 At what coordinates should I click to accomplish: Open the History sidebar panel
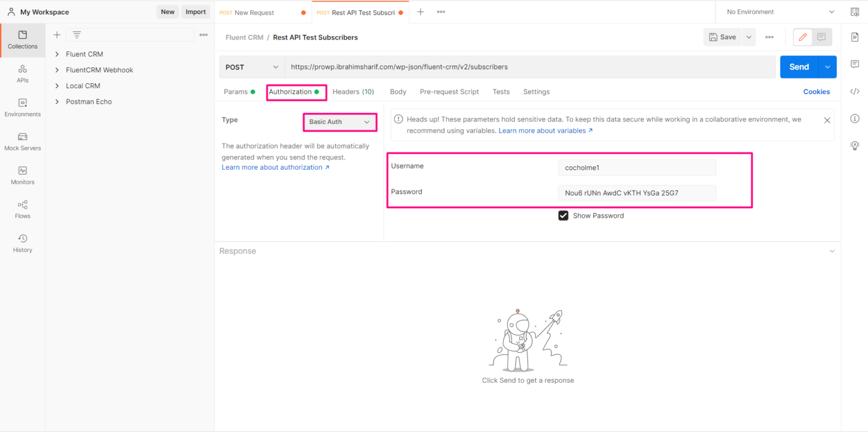(23, 244)
